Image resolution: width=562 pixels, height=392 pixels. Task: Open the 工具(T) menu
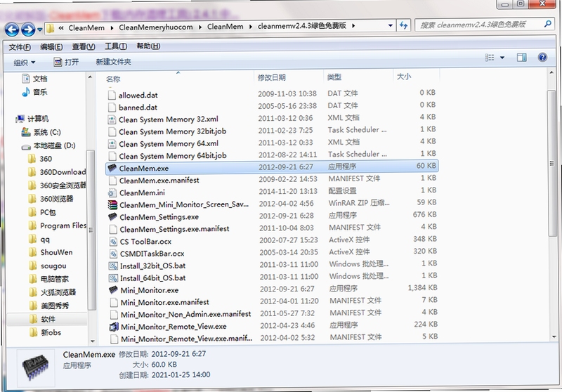[116, 46]
